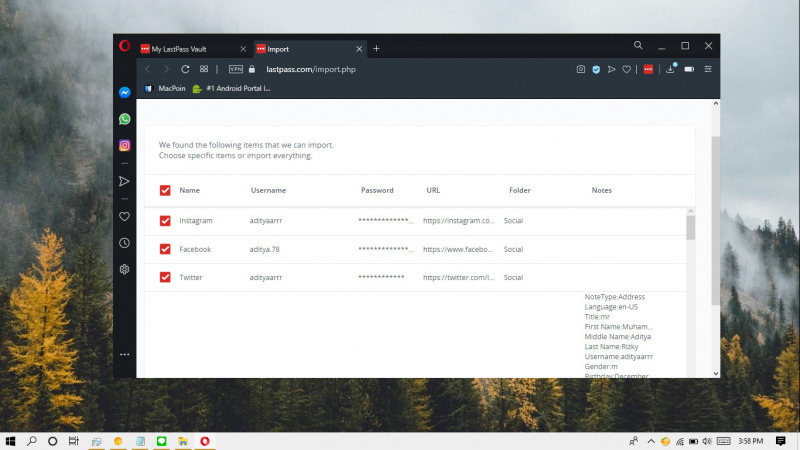The height and width of the screenshot is (450, 800).
Task: Uncheck the Instagram row checkbox
Action: (165, 221)
